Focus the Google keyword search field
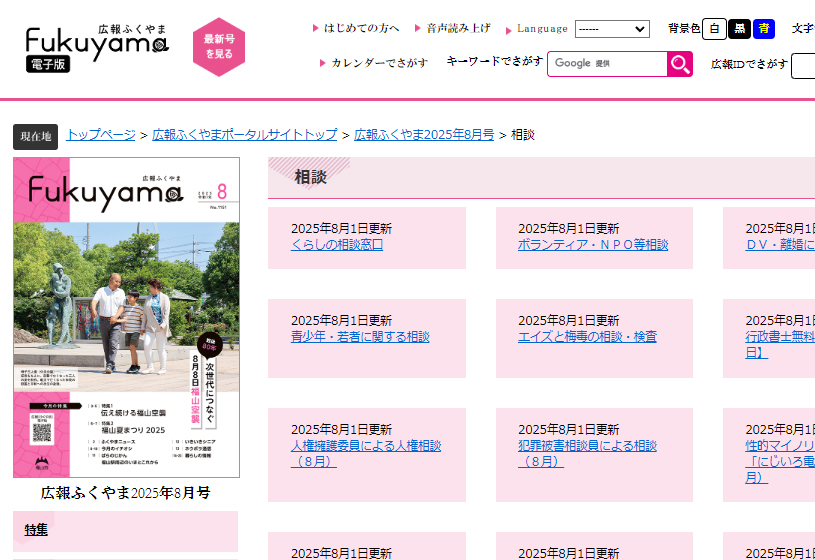Screen dimensions: 815x560 pos(607,64)
